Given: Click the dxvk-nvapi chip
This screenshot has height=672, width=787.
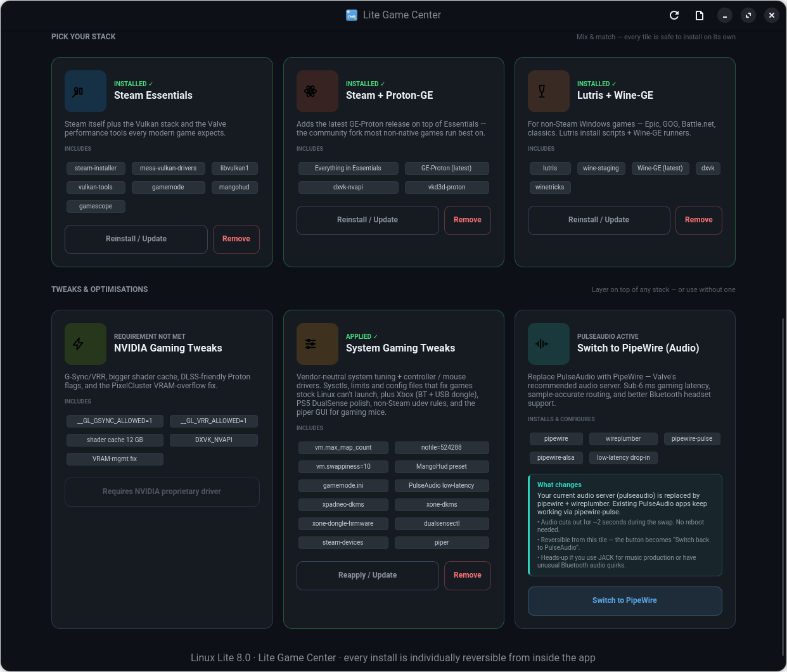Looking at the screenshot, I should click(x=348, y=187).
